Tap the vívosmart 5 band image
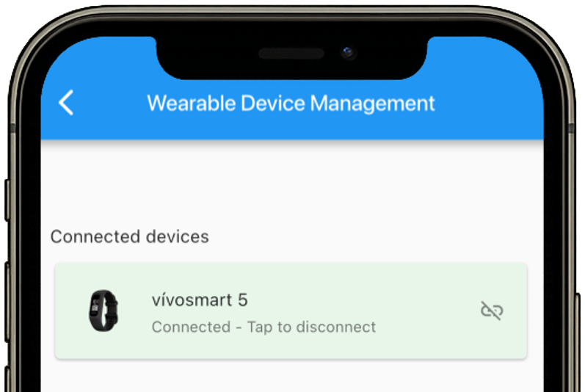The height and width of the screenshot is (392, 585). point(103,311)
